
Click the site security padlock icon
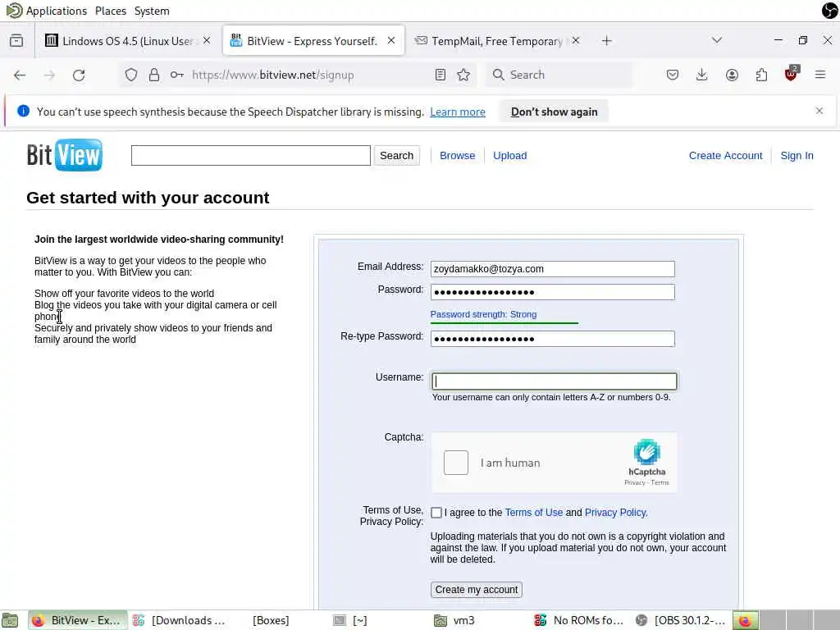154,75
